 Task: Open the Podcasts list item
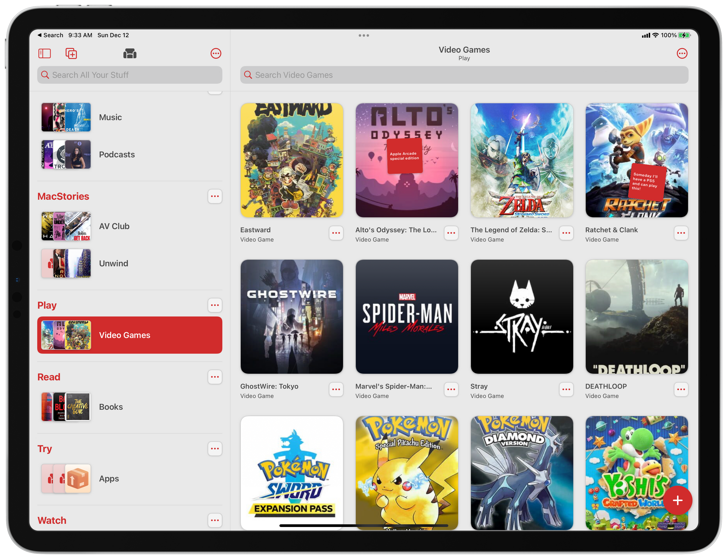pyautogui.click(x=131, y=155)
